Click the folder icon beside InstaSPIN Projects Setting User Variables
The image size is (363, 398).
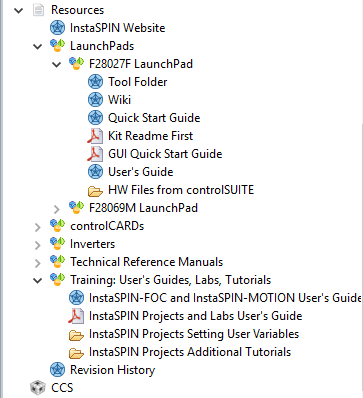click(x=76, y=335)
